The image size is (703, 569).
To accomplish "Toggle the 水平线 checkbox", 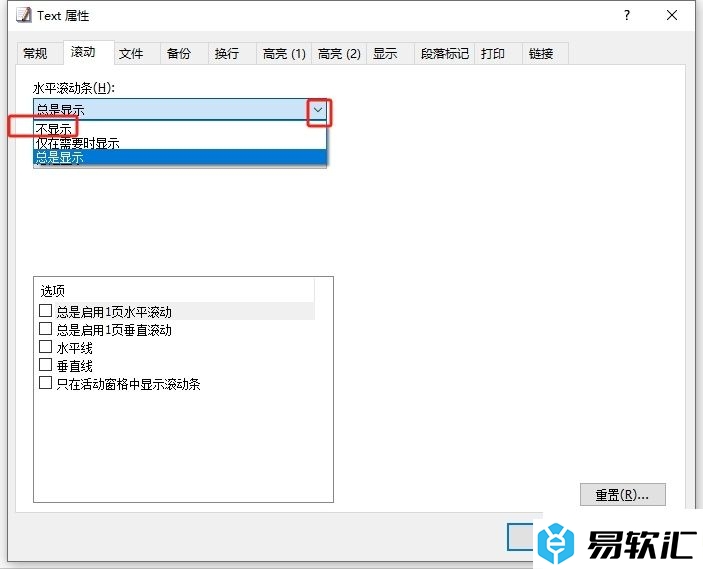I will 45,347.
